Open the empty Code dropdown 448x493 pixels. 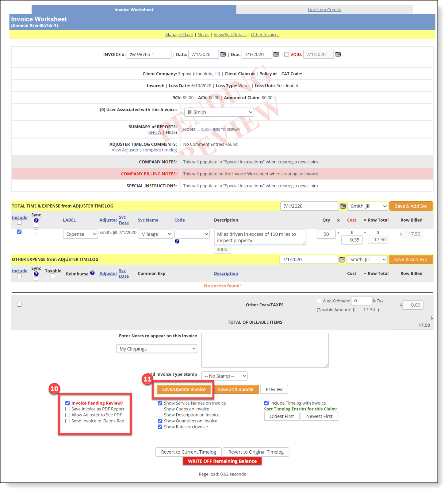click(192, 234)
